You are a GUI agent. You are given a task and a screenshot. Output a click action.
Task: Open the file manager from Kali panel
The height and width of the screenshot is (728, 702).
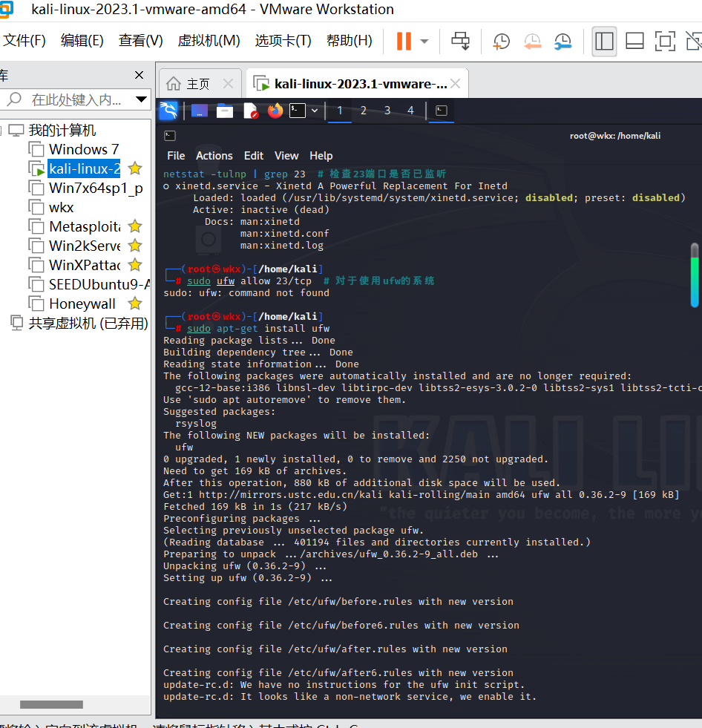point(225,111)
